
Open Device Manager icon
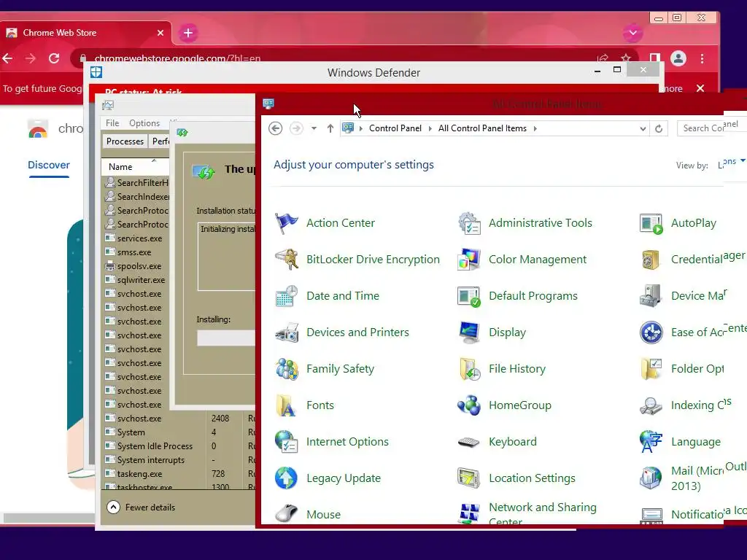[651, 296]
